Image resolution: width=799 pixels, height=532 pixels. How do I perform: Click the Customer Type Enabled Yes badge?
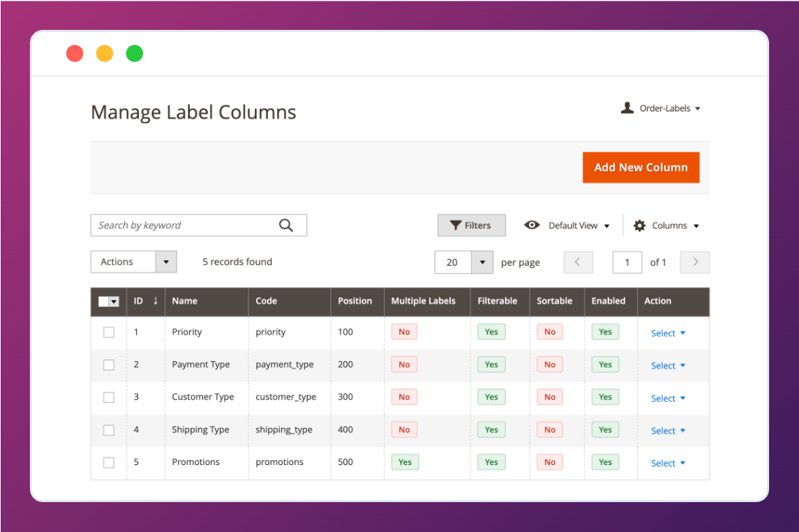tap(605, 397)
